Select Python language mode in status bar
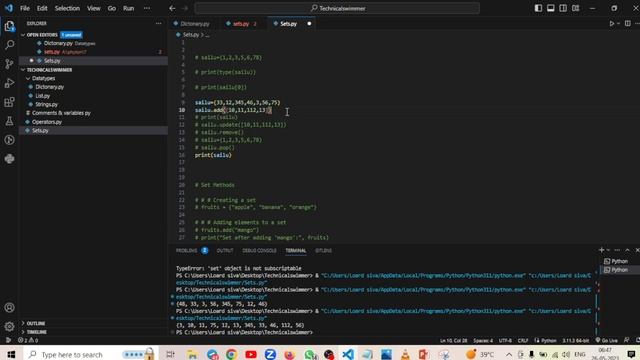640x360 pixels. click(549, 340)
